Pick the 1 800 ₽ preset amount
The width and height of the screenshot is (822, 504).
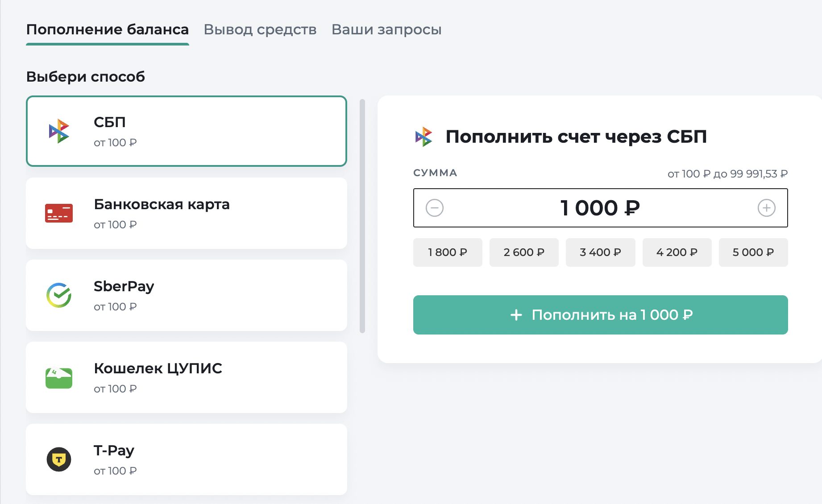pyautogui.click(x=448, y=252)
